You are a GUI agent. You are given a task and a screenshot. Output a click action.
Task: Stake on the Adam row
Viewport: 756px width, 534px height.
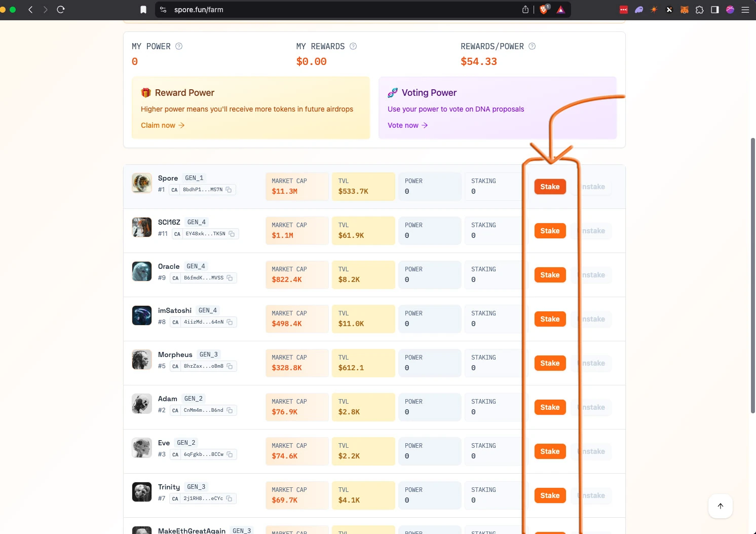[x=550, y=407]
